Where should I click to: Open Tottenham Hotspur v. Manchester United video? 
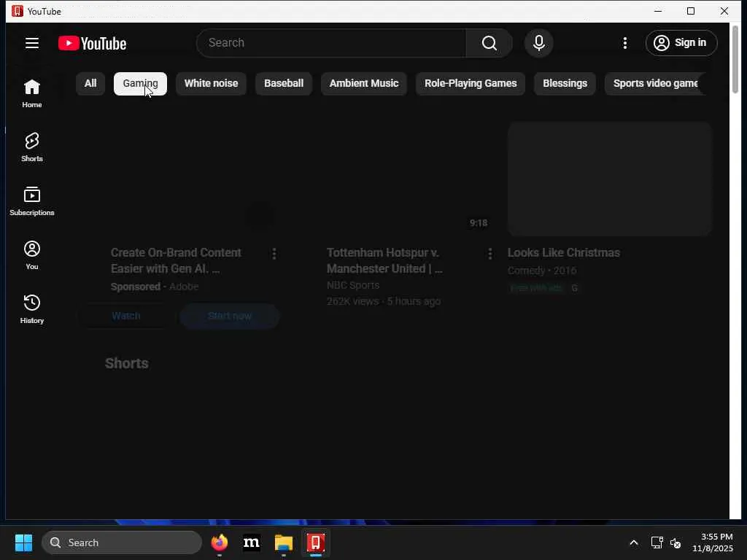point(385,260)
